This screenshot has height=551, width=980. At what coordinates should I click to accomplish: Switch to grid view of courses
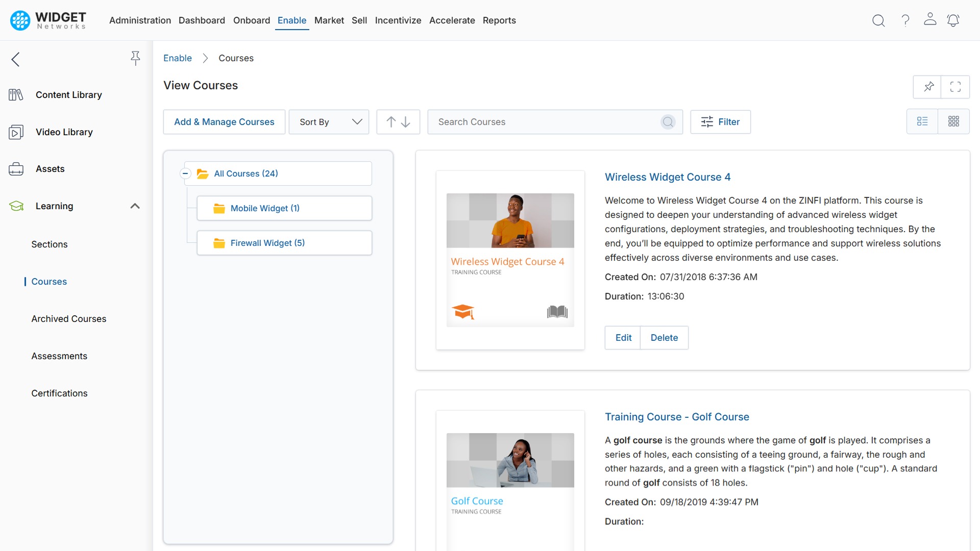(x=954, y=121)
